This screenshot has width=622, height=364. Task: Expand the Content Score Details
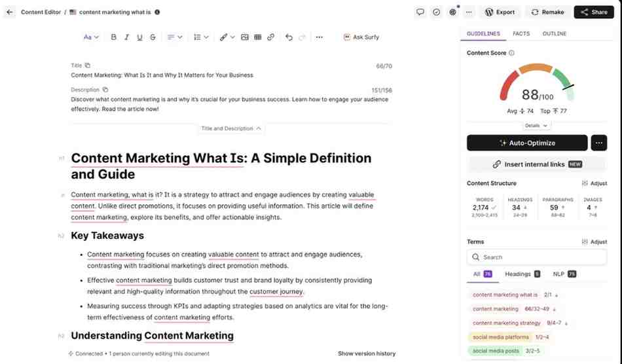[536, 126]
